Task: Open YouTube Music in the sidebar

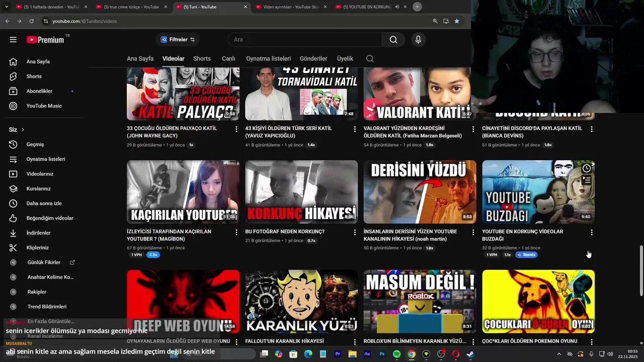Action: [x=44, y=106]
